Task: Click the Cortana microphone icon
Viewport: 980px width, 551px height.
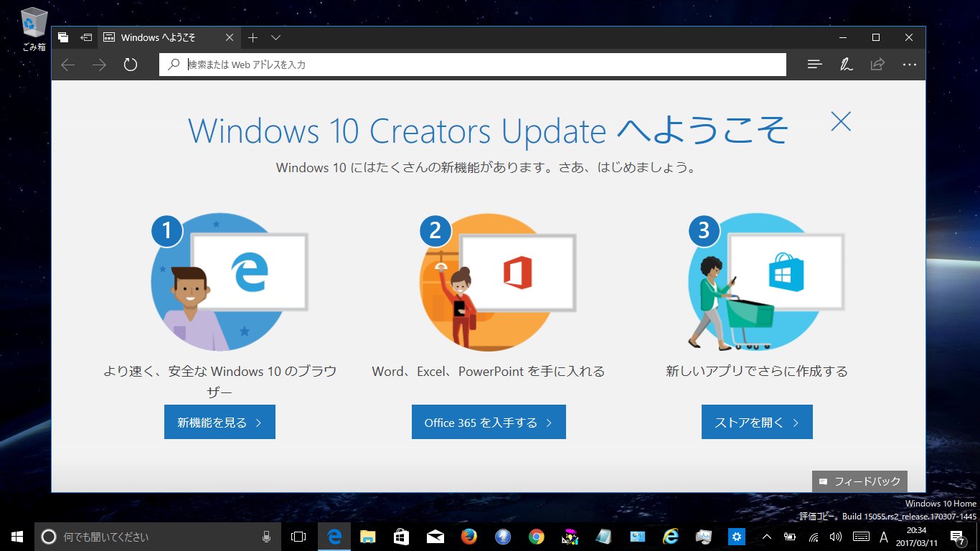Action: tap(266, 536)
